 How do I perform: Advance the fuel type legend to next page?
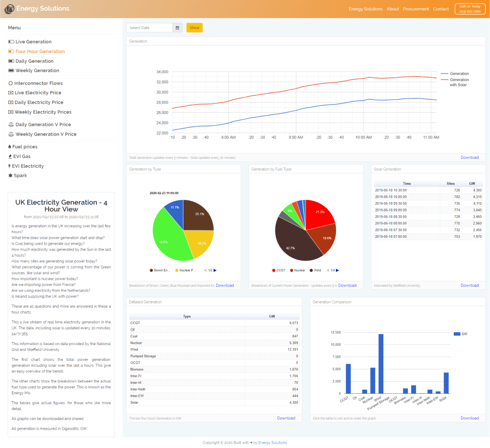tap(338, 271)
